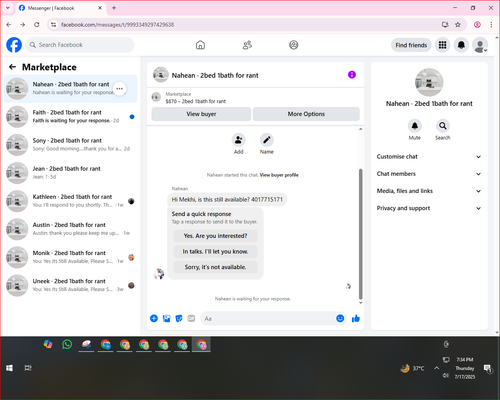Image resolution: width=500 pixels, height=400 pixels.
Task: Search in conversation with the magnifier icon
Action: 443,126
